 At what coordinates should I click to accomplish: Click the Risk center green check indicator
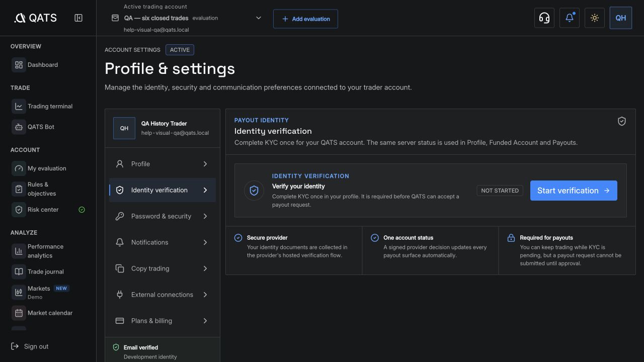tap(82, 210)
